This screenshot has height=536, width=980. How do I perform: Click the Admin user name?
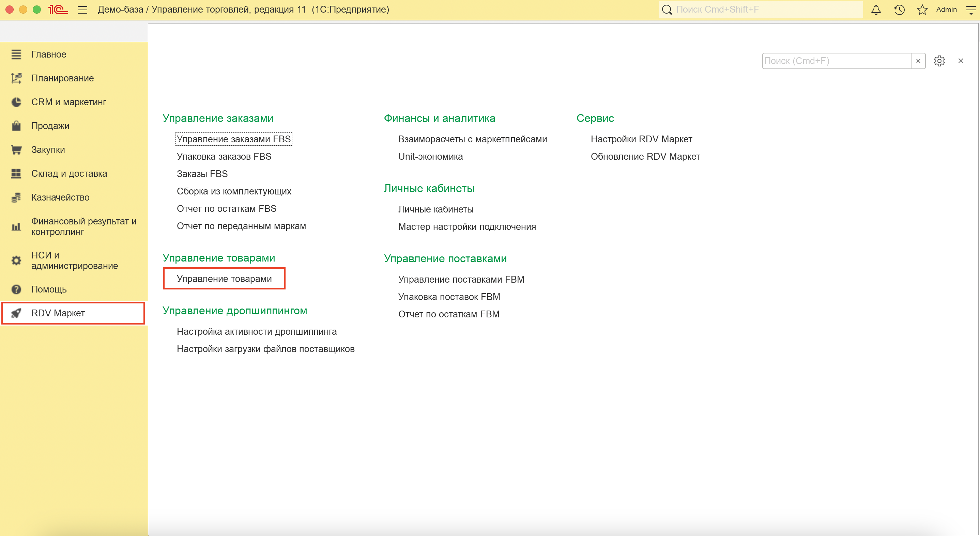946,10
